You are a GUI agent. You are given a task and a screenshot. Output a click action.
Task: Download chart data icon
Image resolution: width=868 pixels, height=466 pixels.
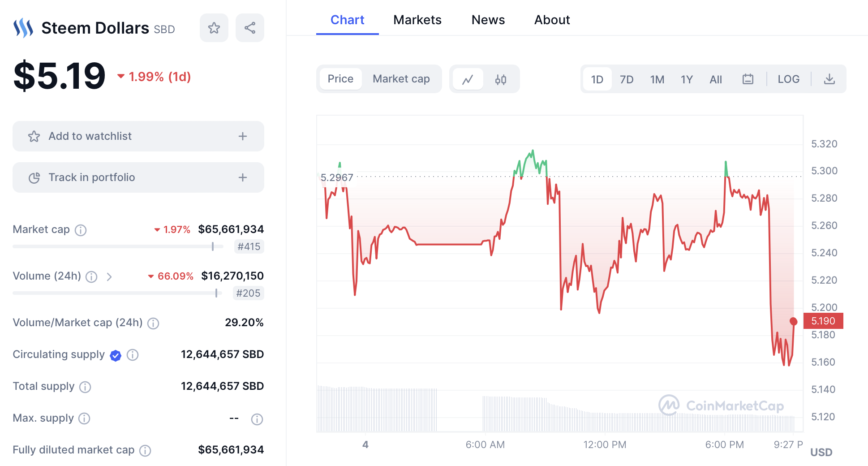click(829, 79)
